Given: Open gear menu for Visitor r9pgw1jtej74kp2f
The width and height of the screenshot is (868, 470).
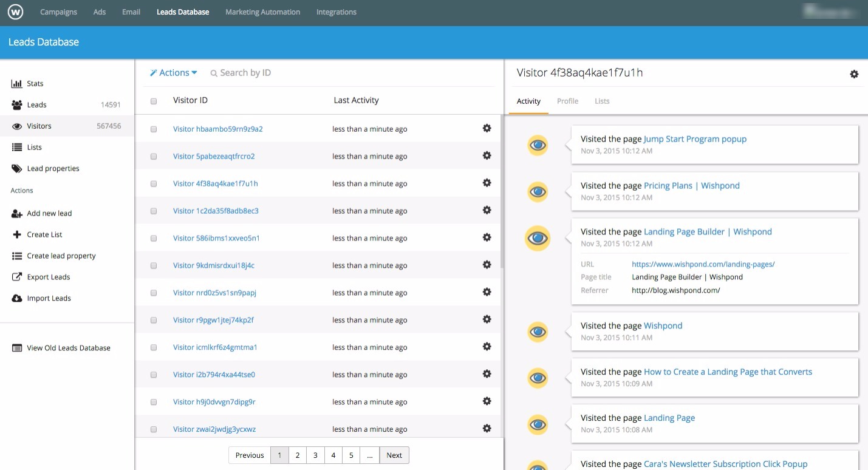Looking at the screenshot, I should click(x=487, y=319).
